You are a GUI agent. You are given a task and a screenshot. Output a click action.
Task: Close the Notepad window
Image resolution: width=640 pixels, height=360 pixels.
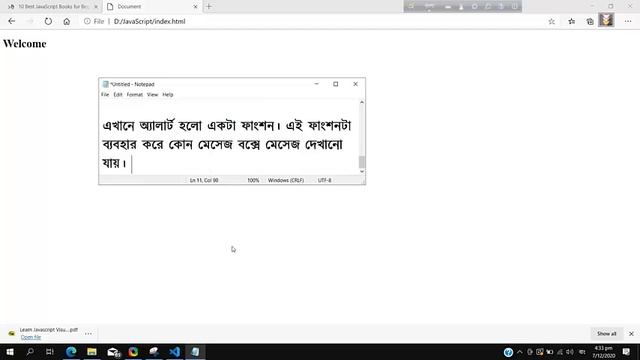(355, 84)
